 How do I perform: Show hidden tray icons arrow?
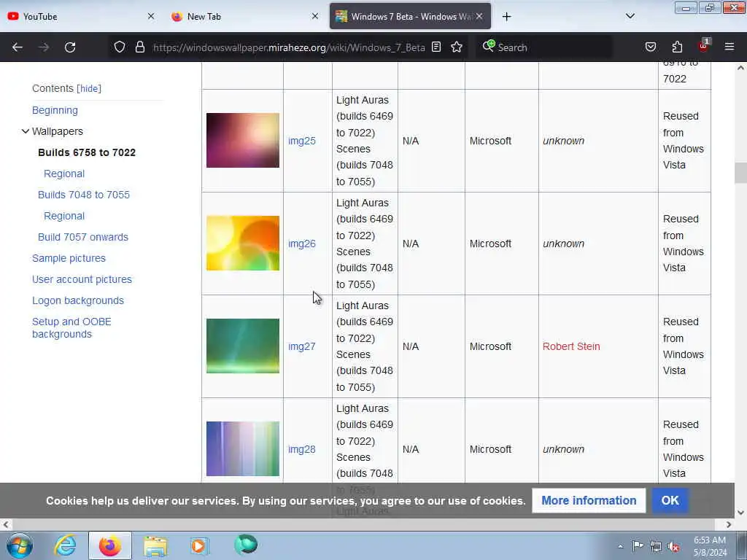(x=620, y=546)
